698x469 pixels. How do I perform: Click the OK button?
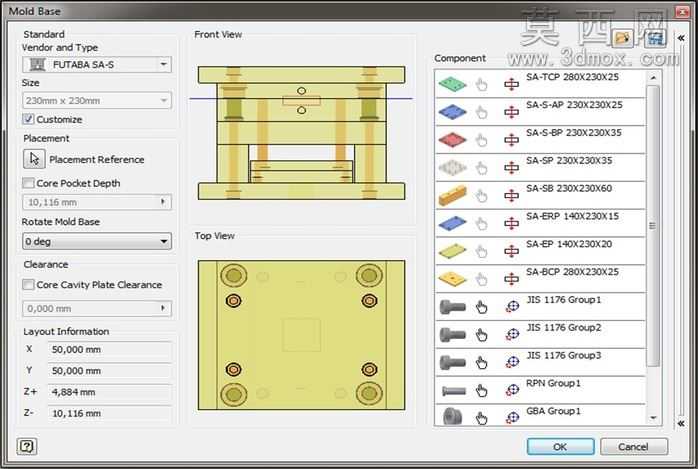point(560,446)
